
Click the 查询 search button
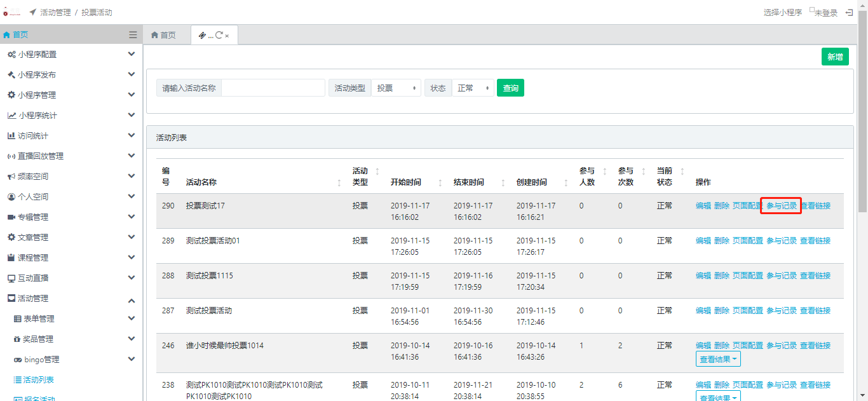click(510, 88)
